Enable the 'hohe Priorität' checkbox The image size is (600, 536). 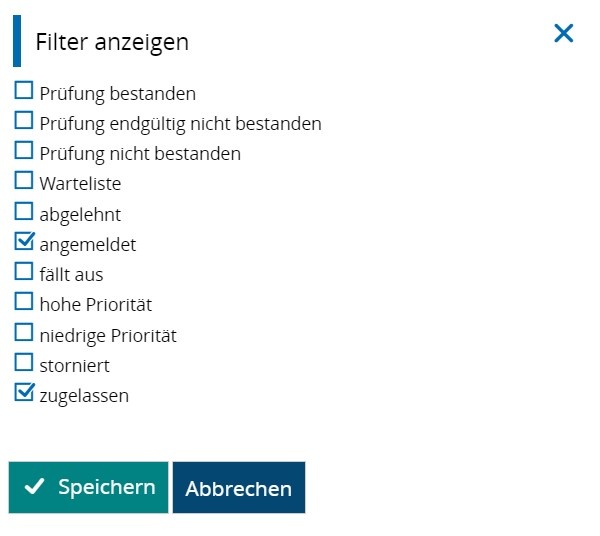pyautogui.click(x=23, y=301)
